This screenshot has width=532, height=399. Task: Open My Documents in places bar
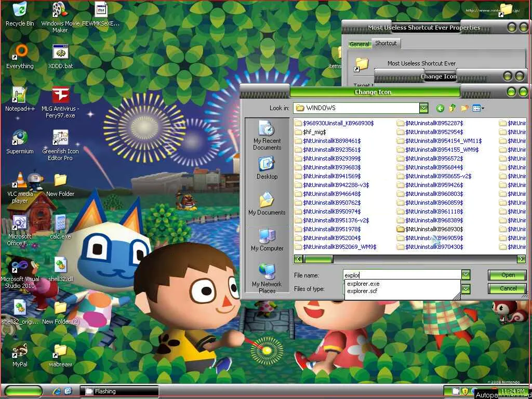click(x=267, y=204)
